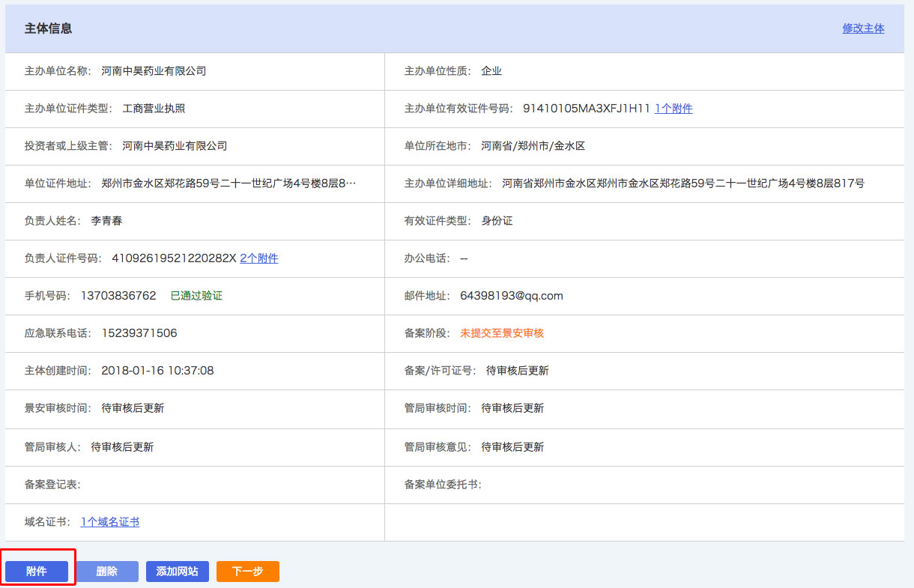This screenshot has height=588, width=914.
Task: Click the orange 未提交至景安审核 status text
Action: click(x=502, y=333)
